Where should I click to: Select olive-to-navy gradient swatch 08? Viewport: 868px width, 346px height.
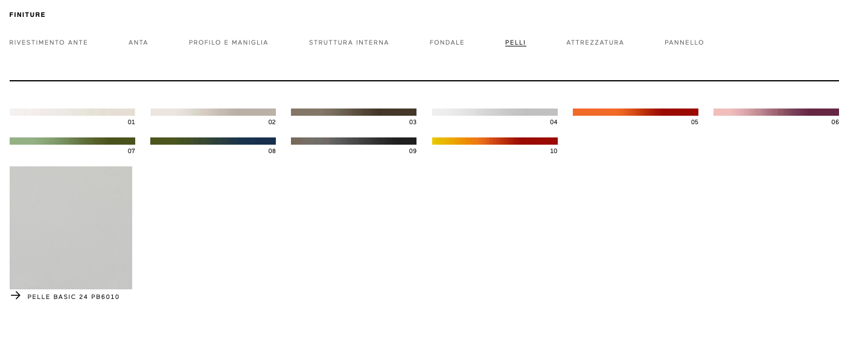pyautogui.click(x=213, y=141)
